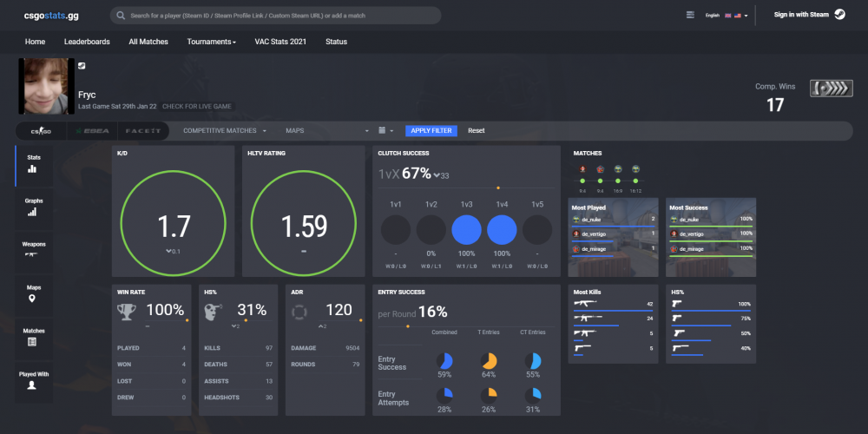This screenshot has height=434, width=868.
Task: Click the entry success per-round slider marker
Action: [408, 326]
